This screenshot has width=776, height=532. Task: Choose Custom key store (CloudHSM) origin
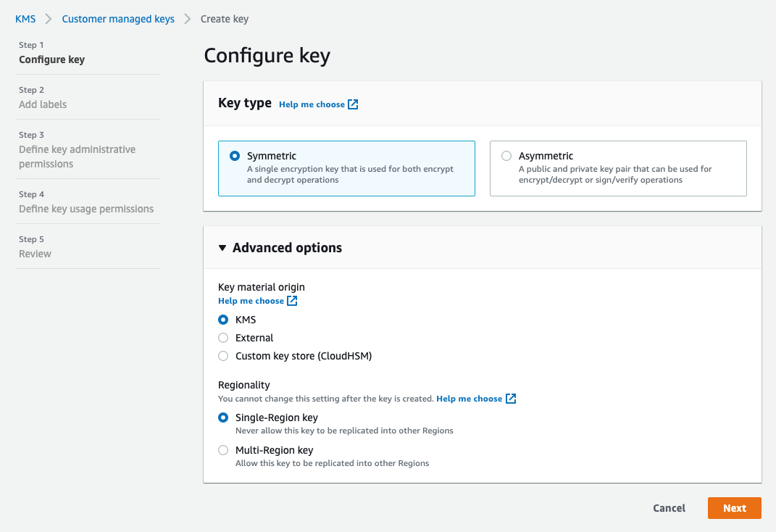(223, 356)
